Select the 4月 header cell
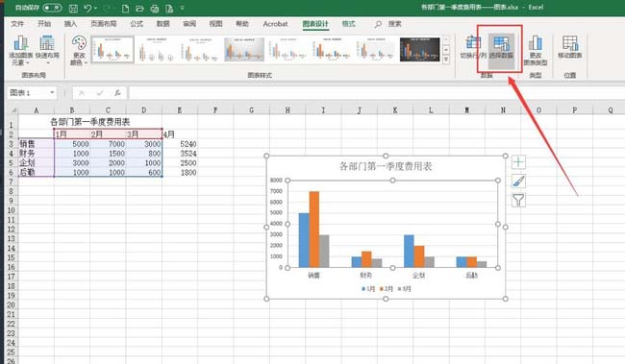This screenshot has width=625, height=364. (180, 134)
